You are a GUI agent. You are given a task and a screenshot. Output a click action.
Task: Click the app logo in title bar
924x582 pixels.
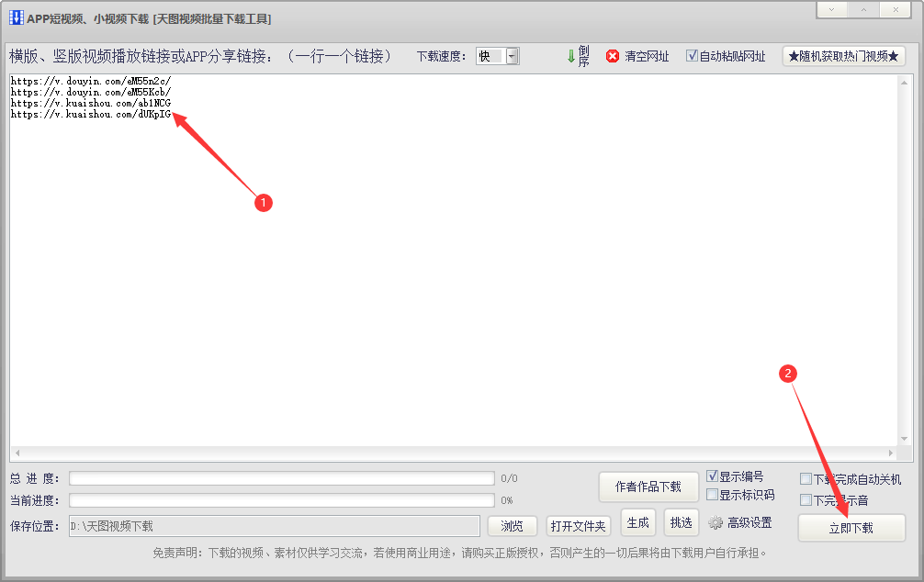(x=16, y=17)
